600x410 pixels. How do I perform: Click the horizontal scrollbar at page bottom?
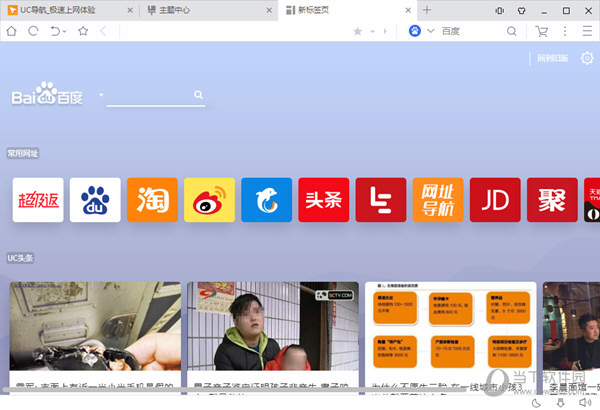[x=234, y=390]
